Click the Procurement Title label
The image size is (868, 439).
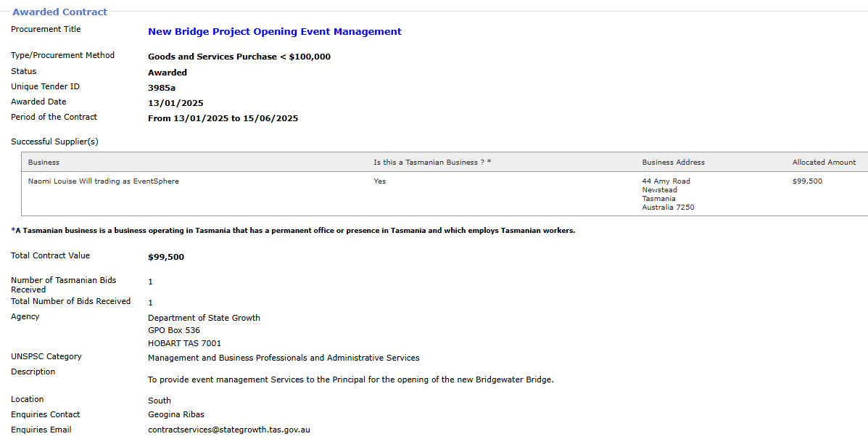click(x=46, y=29)
